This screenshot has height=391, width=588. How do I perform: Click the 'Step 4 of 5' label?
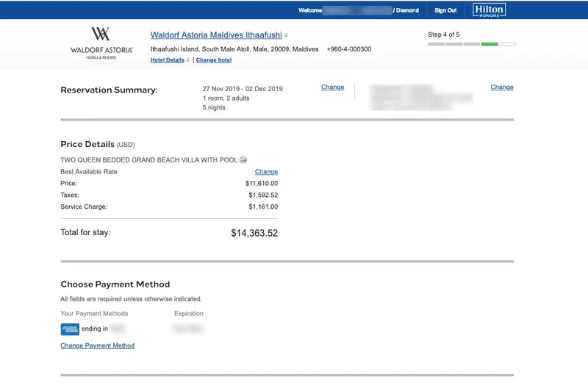coord(444,35)
